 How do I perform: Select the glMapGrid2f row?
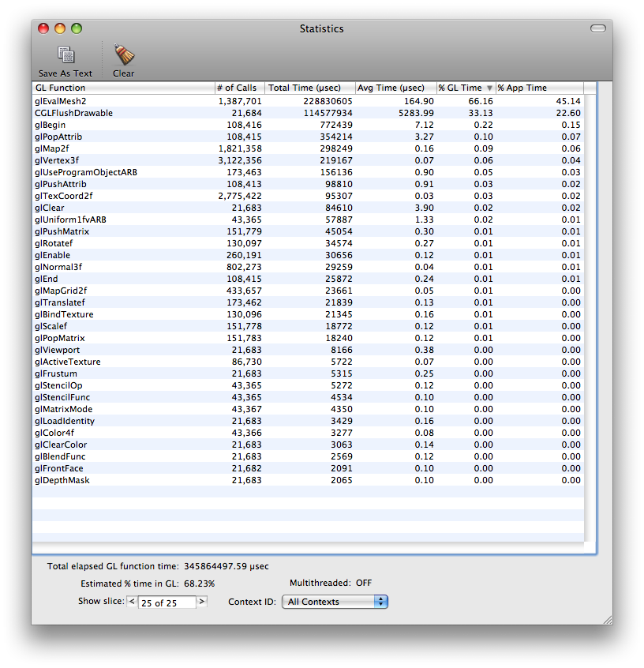click(x=308, y=291)
